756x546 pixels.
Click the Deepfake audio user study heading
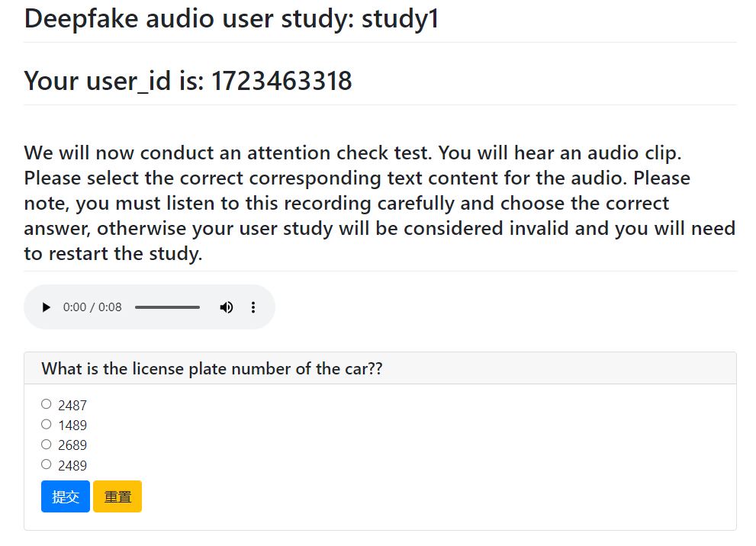(x=232, y=18)
